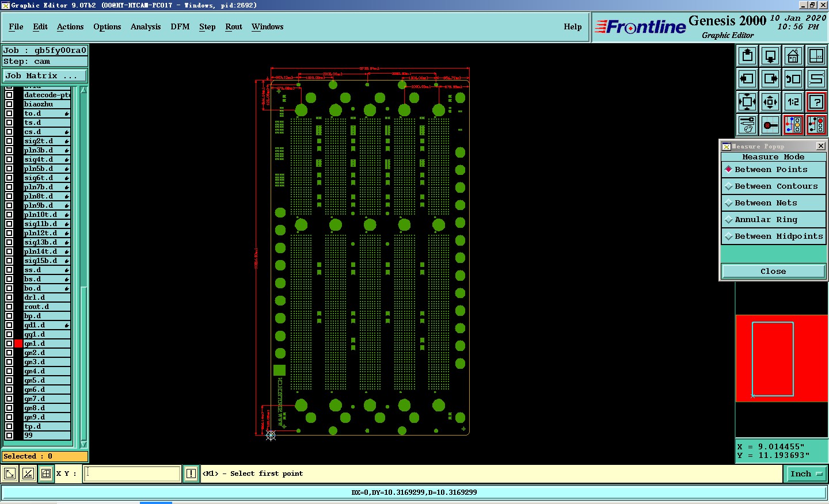The height and width of the screenshot is (504, 829).
Task: Open the Edit menu
Action: coord(40,27)
